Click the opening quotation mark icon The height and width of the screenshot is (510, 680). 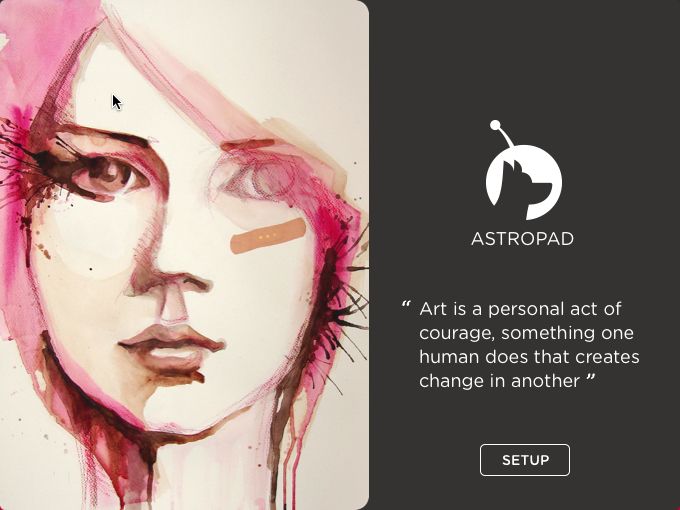(406, 304)
